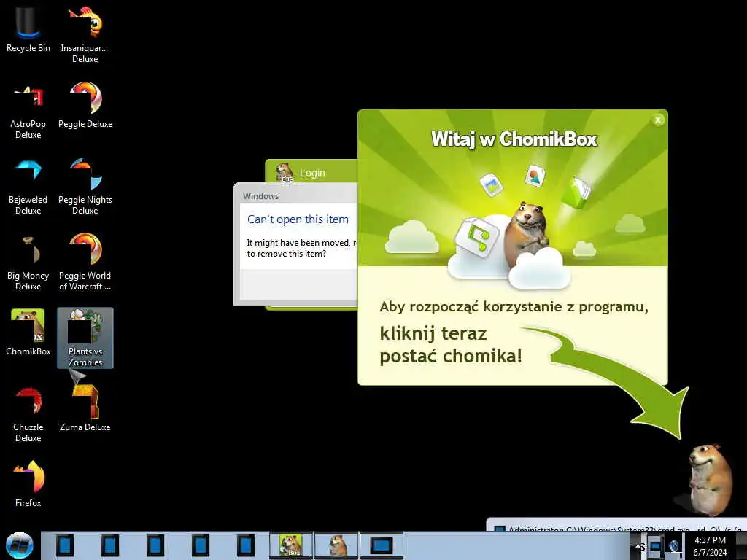
Task: Click the Can't open this item heading
Action: tap(298, 219)
